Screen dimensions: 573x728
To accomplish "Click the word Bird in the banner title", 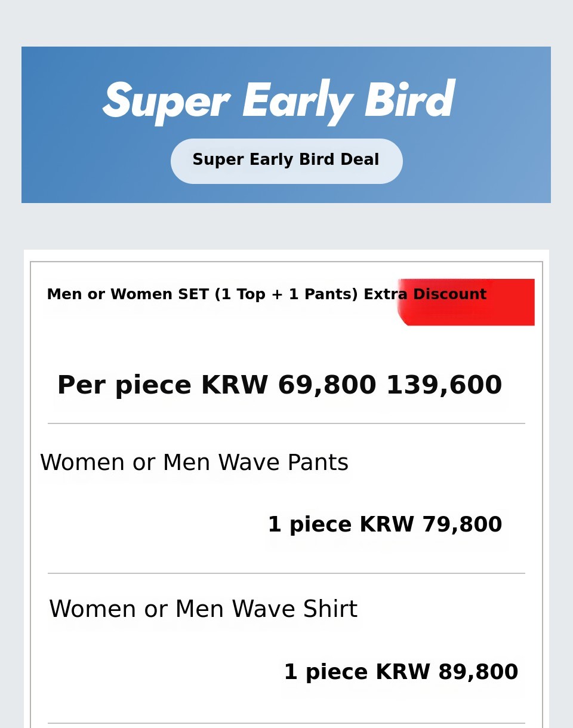I will (x=409, y=100).
